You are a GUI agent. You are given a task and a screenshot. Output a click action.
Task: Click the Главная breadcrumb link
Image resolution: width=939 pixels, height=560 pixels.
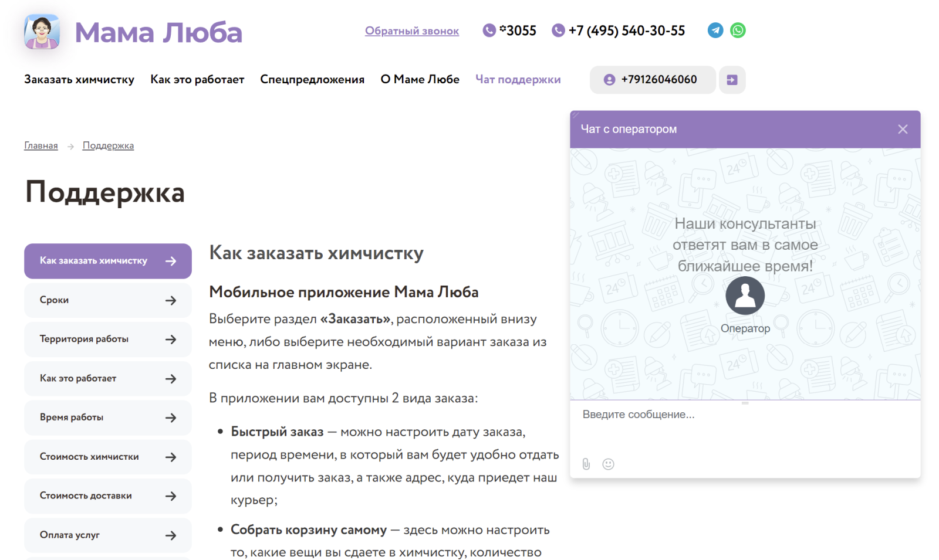tap(41, 145)
